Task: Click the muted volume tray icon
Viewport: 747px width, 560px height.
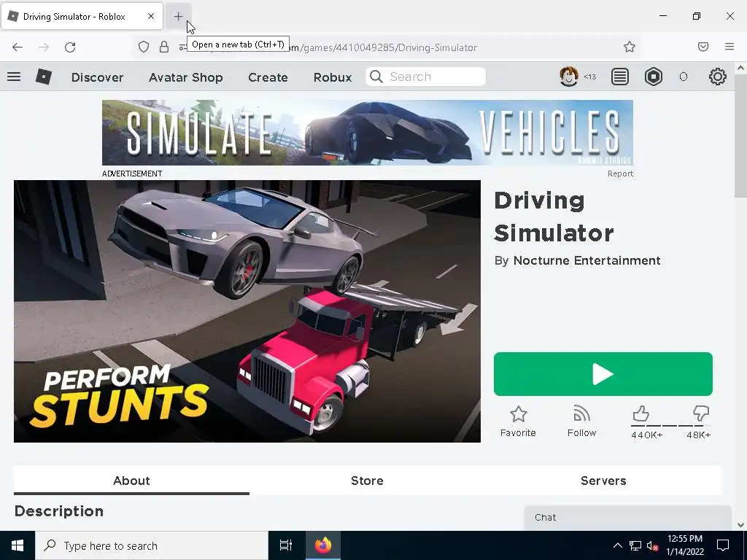Action: tap(653, 545)
